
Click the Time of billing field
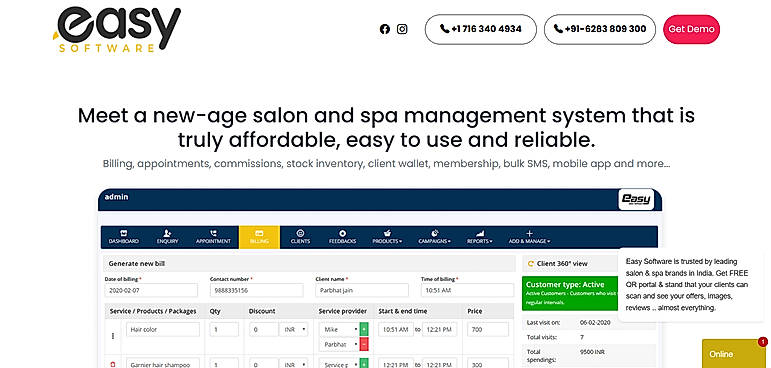pyautogui.click(x=467, y=290)
